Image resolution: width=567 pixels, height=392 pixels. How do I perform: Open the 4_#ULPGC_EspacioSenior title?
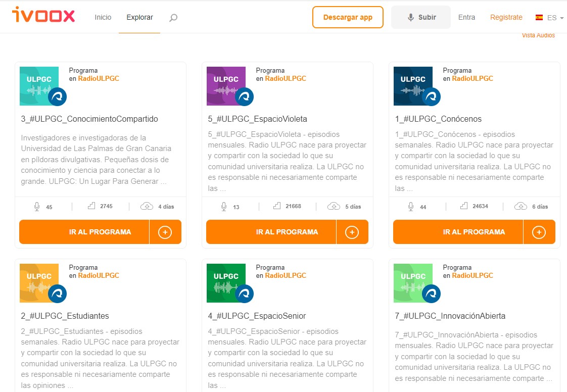click(257, 316)
